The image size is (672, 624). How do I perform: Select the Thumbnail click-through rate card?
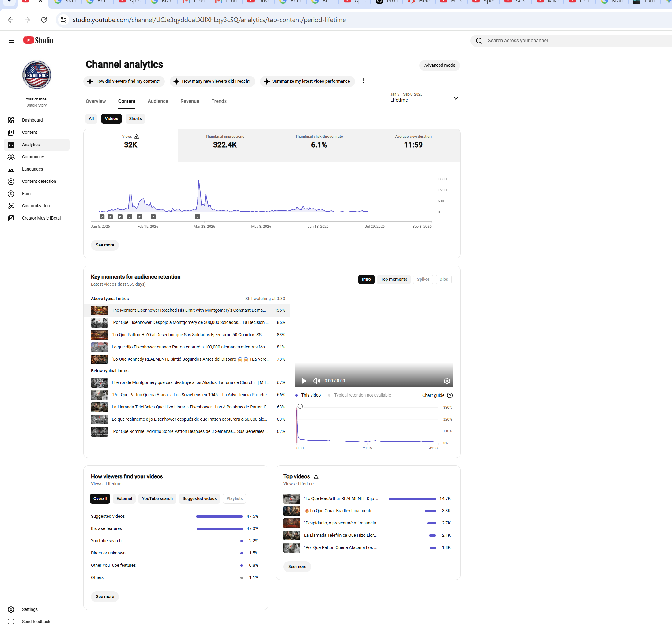pyautogui.click(x=319, y=145)
